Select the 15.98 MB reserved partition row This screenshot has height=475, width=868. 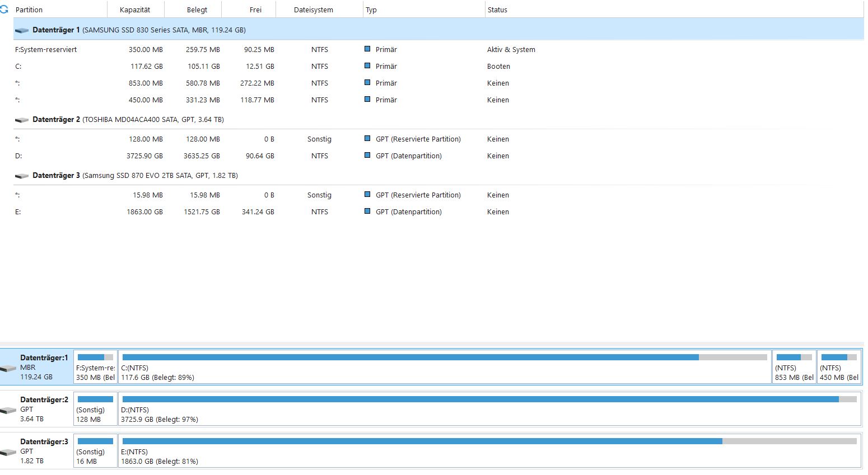[x=438, y=195]
